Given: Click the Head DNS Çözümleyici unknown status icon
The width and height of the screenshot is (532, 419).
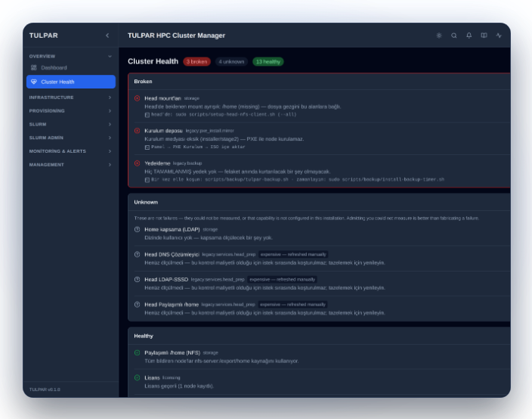Looking at the screenshot, I should (137, 254).
